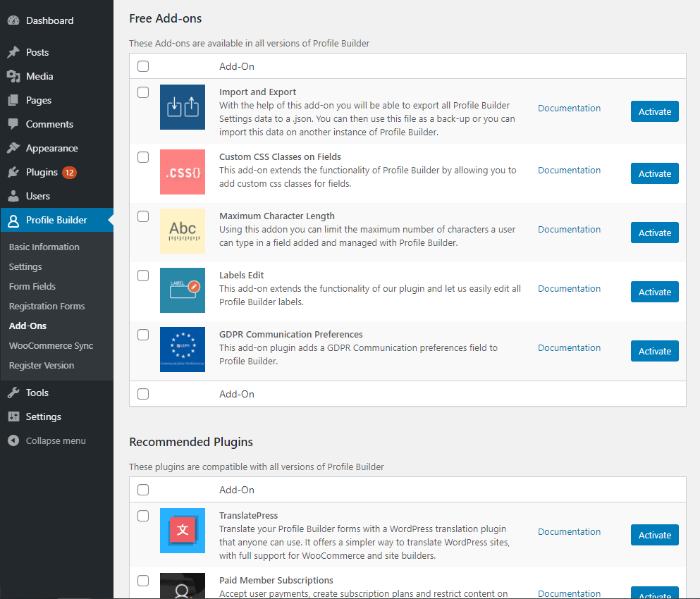Check the GDPR Communication Preferences checkbox
The width and height of the screenshot is (700, 599).
coord(143,335)
